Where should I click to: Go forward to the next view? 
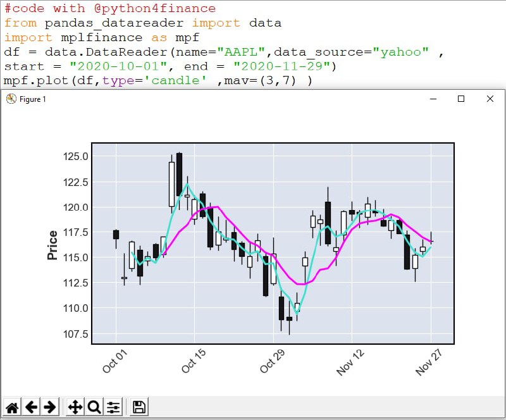[50, 407]
